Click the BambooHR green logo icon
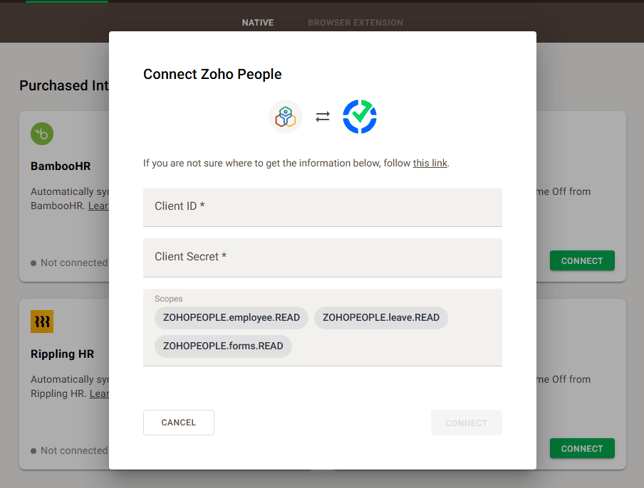The image size is (644, 488). point(42,133)
